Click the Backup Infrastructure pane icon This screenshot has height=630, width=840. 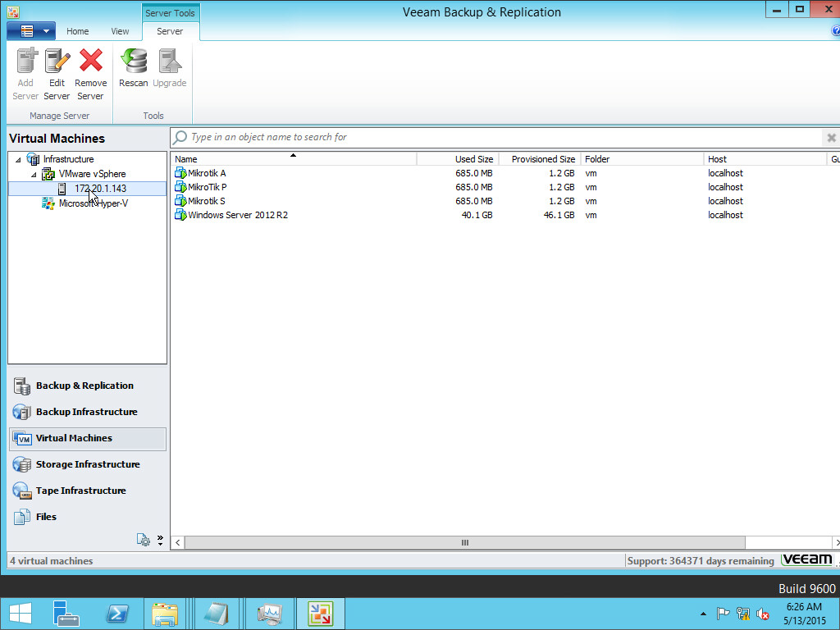tap(22, 412)
